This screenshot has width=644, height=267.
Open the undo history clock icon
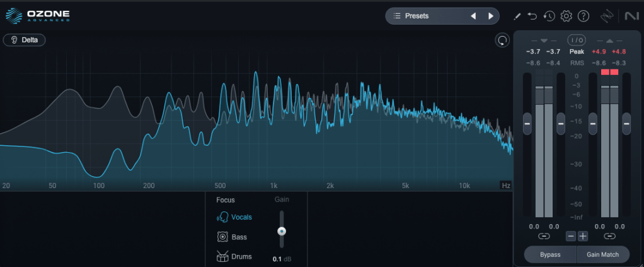(549, 16)
